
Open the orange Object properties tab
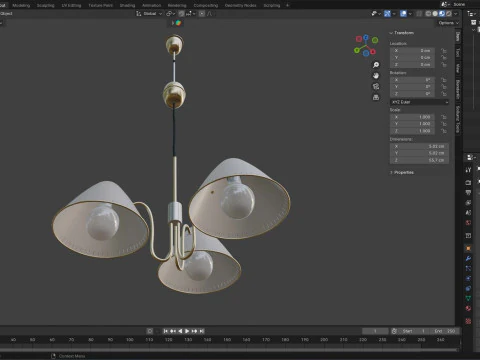(x=468, y=248)
